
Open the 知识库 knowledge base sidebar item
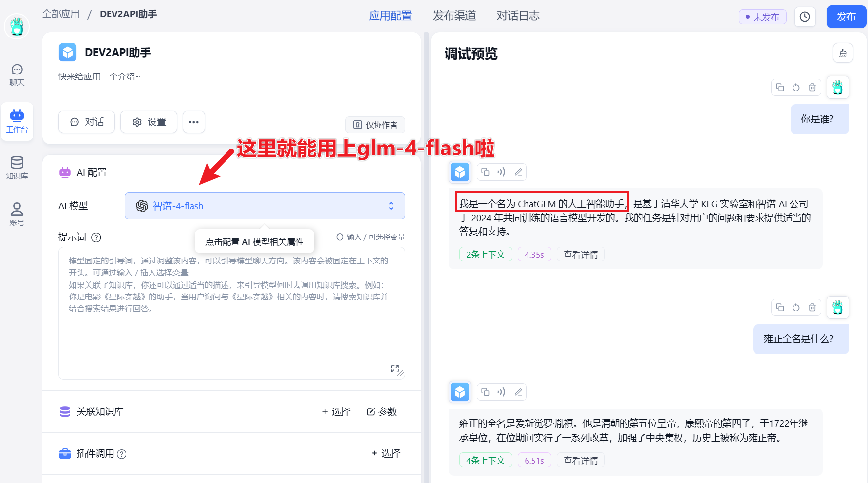(x=17, y=168)
